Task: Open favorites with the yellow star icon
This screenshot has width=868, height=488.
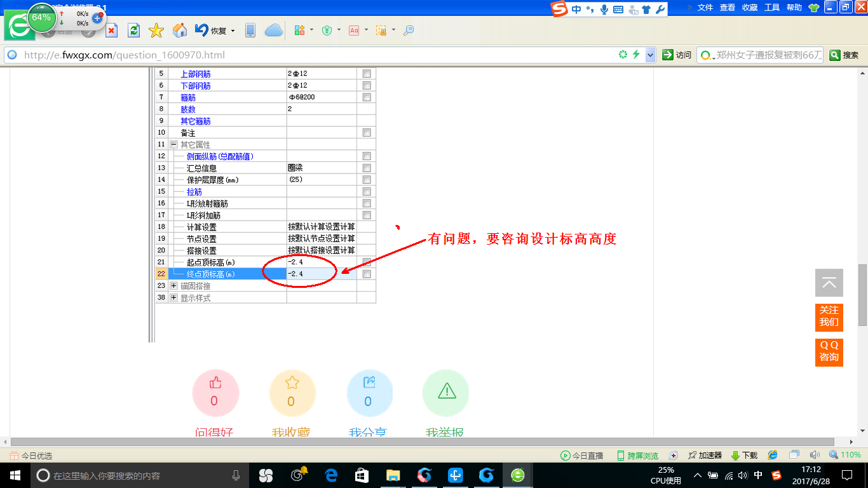Action: pos(156,30)
